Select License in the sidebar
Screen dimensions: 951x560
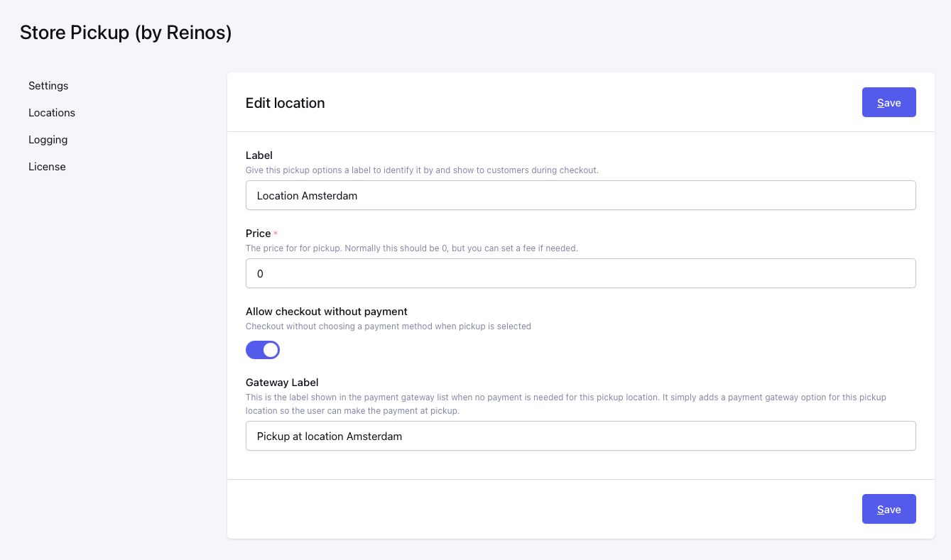pos(47,167)
